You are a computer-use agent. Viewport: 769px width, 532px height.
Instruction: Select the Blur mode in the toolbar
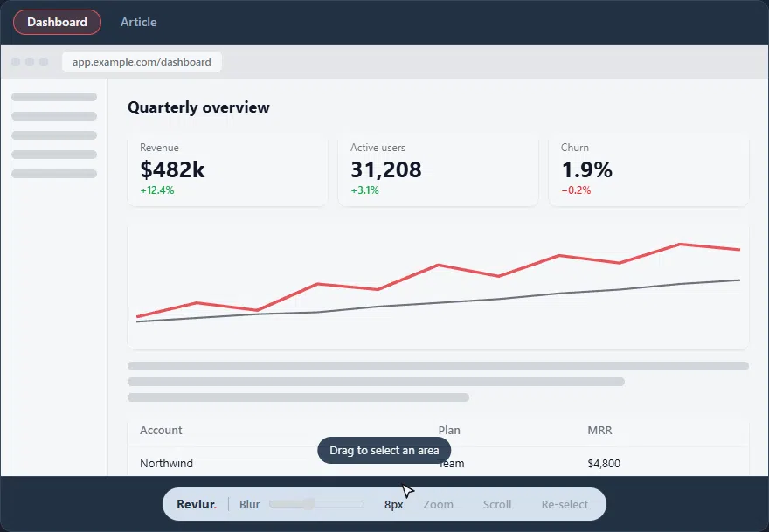coord(250,505)
